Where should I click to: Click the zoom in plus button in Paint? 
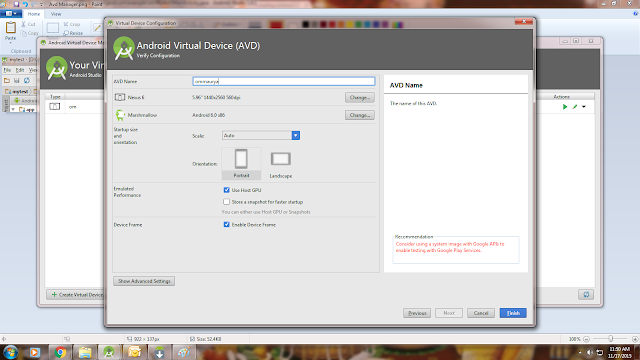coord(635,339)
